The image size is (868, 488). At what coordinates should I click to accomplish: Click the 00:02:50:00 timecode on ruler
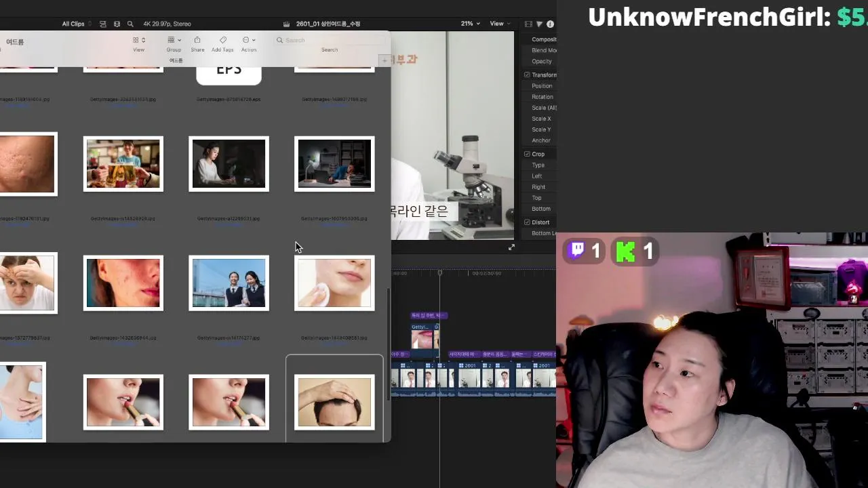pyautogui.click(x=487, y=273)
